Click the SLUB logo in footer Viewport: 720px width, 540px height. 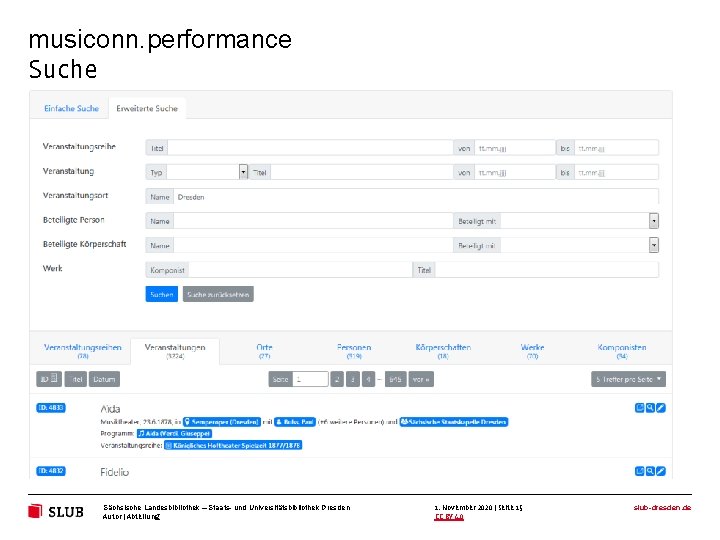point(56,512)
